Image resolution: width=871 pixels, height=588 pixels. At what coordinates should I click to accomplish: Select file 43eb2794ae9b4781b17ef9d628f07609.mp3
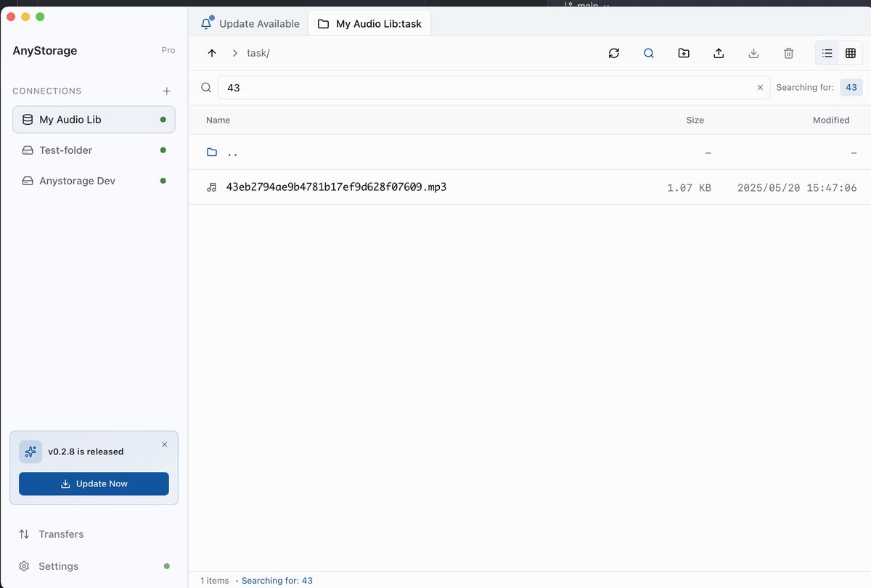pos(529,187)
